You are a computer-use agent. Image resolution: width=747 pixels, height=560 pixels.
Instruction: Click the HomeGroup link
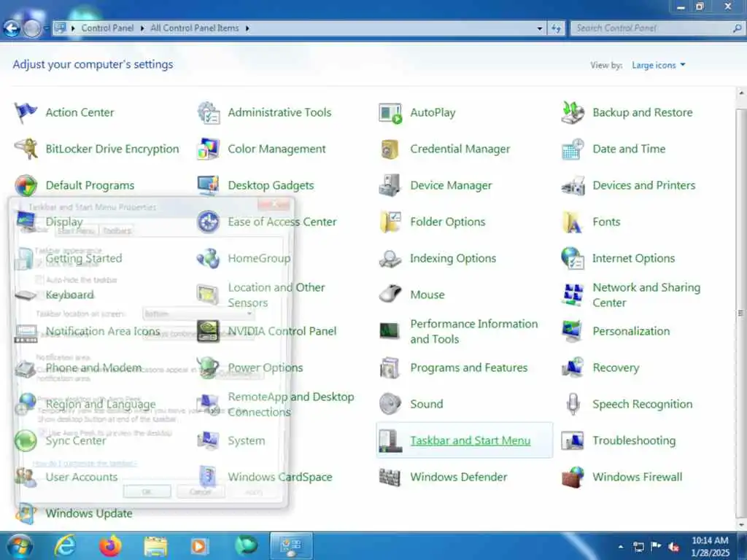coord(259,258)
